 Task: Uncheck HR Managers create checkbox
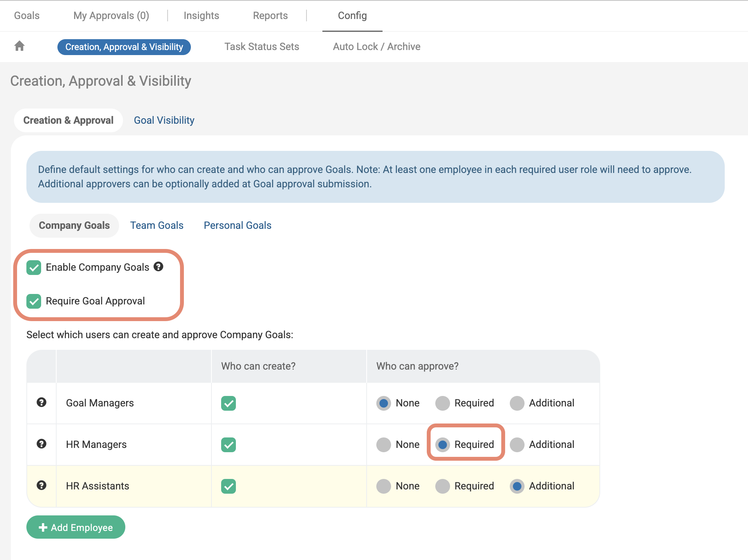229,444
